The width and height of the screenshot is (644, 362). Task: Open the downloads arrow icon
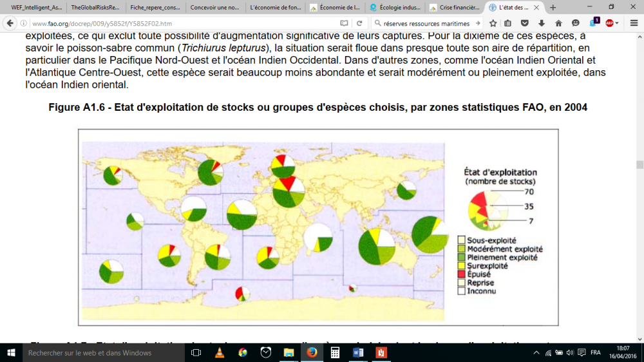[542, 23]
